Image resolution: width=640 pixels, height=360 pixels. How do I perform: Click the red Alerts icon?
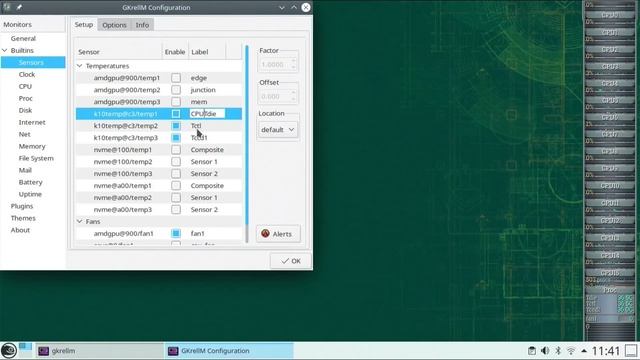click(x=265, y=233)
